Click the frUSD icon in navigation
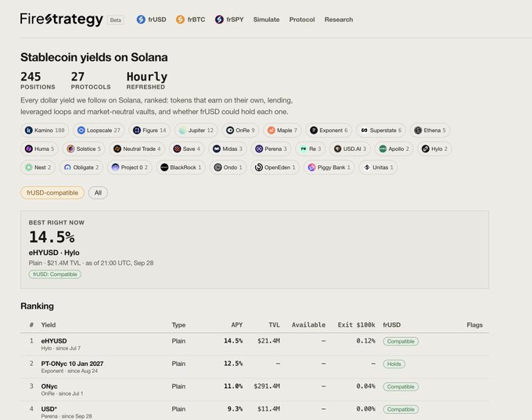The width and height of the screenshot is (532, 420). click(141, 20)
